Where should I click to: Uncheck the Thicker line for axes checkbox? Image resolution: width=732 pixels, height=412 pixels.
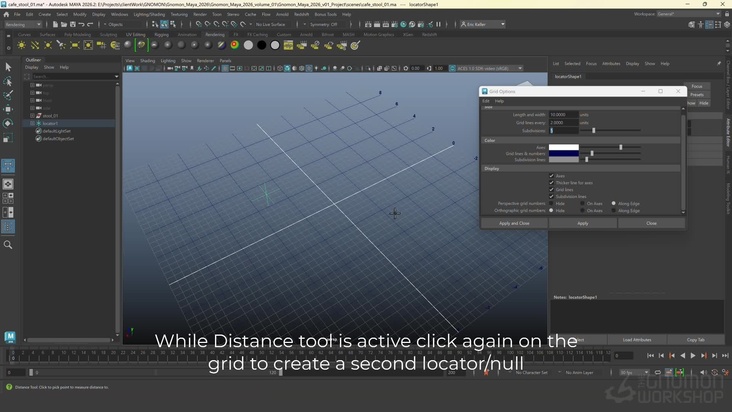[551, 182]
